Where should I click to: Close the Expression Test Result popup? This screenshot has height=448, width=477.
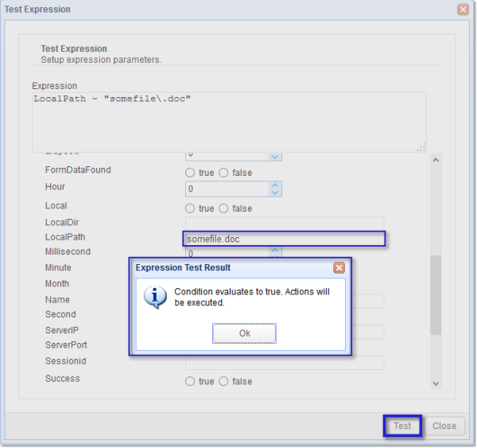point(339,267)
